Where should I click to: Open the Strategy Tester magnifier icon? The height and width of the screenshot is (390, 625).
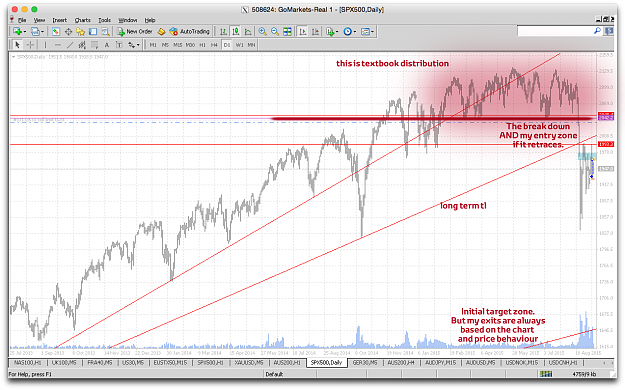point(105,32)
